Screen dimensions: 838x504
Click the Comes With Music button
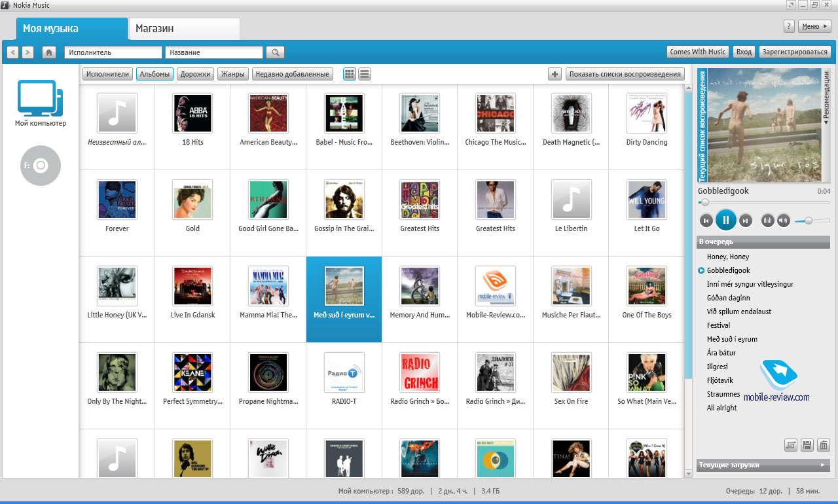(x=697, y=52)
